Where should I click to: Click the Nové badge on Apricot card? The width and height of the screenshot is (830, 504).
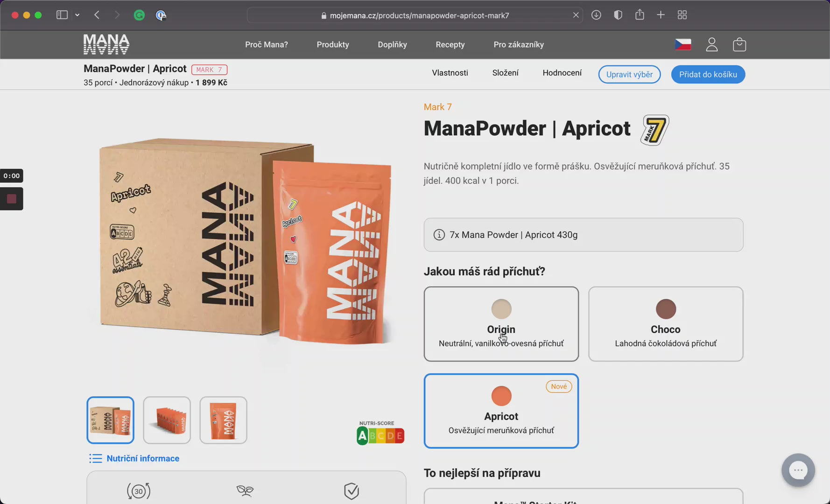(559, 386)
